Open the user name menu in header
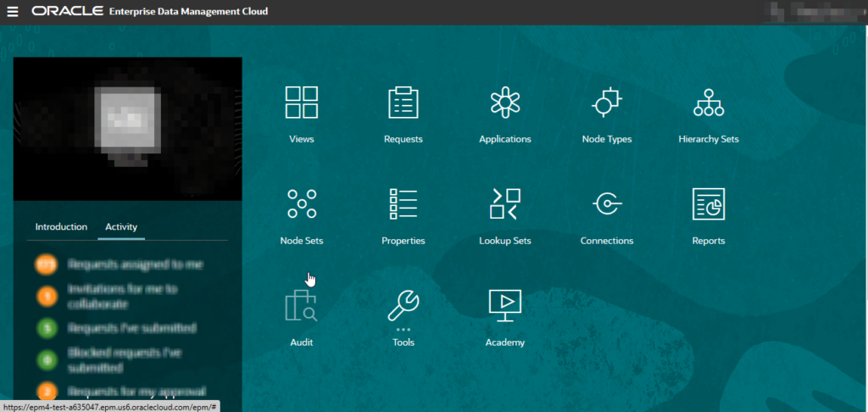The height and width of the screenshot is (412, 868). pos(814,11)
